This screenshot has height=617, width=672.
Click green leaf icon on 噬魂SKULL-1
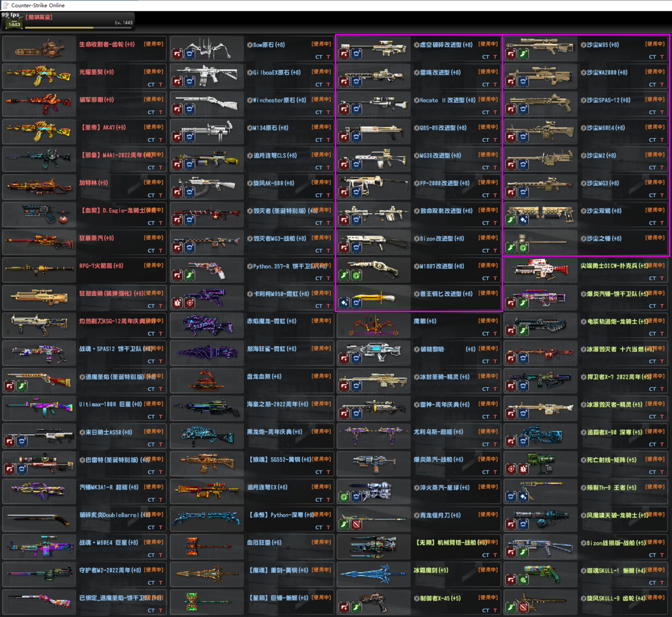[x=523, y=580]
